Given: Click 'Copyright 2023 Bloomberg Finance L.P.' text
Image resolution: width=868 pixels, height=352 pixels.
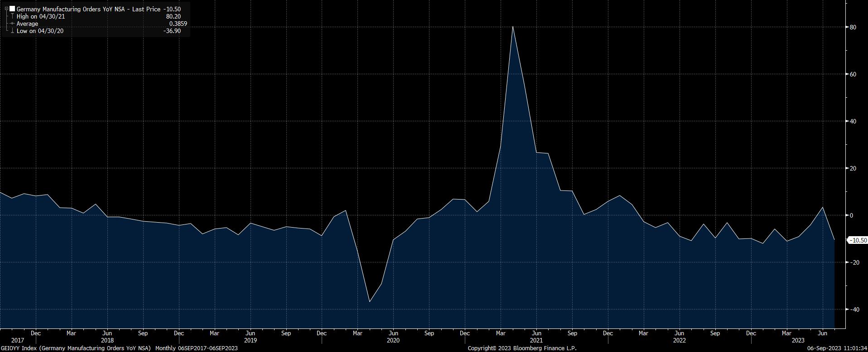Looking at the screenshot, I should (522, 348).
